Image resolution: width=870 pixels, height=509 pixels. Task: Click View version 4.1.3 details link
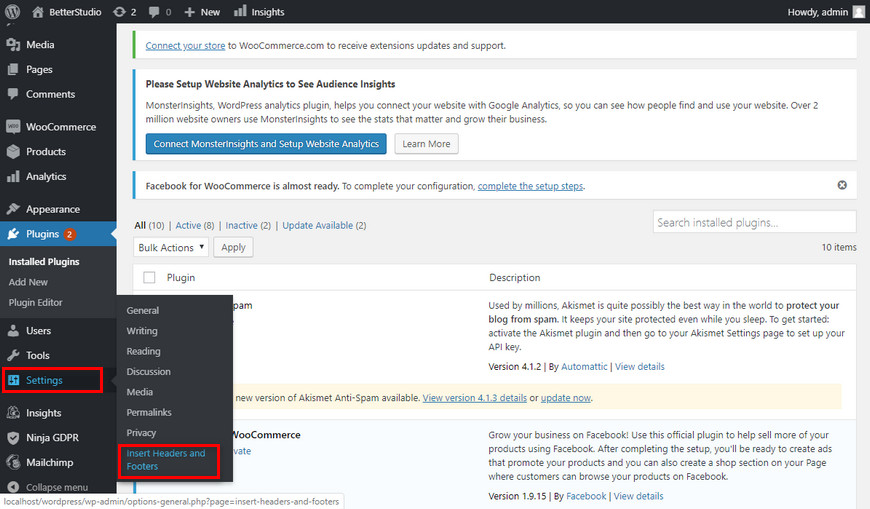click(x=474, y=398)
